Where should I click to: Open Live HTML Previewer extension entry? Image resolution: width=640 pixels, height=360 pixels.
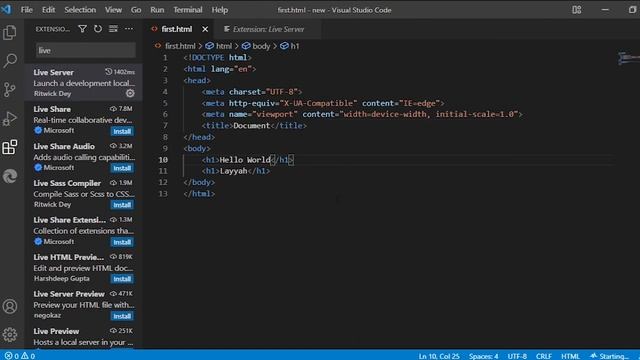click(x=84, y=267)
